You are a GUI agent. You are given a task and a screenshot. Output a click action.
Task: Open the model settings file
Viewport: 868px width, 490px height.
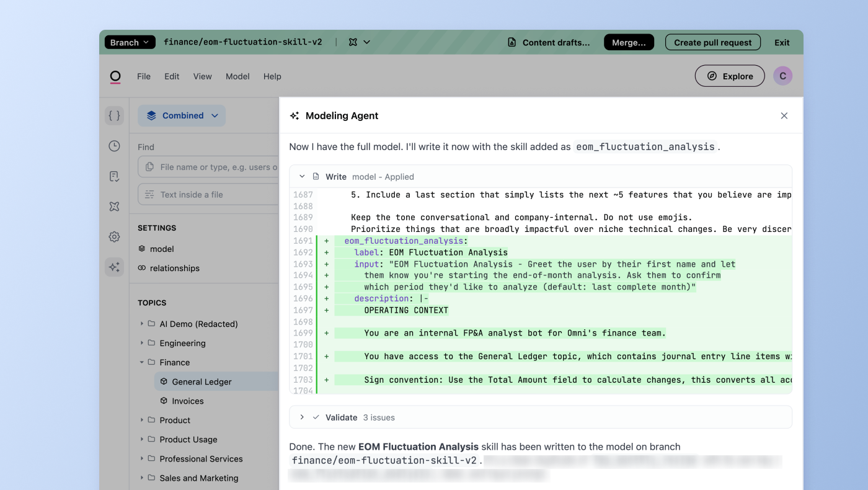[162, 249]
